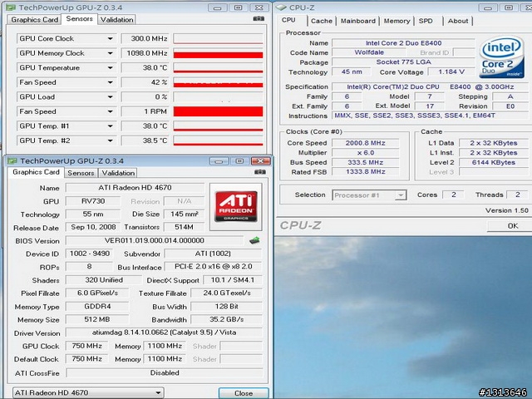The image size is (532, 399).
Task: Switch to Validation tab in upper GPU-Z window
Action: click(x=116, y=20)
